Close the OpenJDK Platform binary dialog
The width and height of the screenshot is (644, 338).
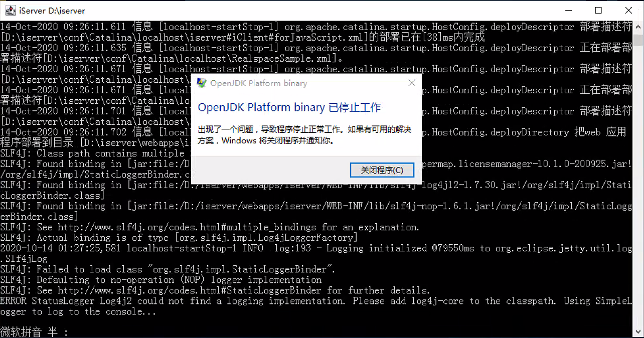pyautogui.click(x=412, y=83)
